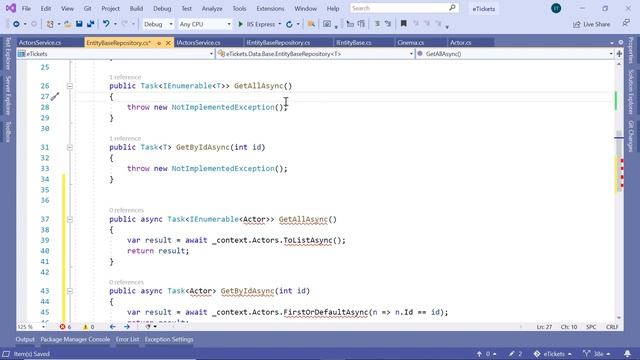Click the bookmark toolbar icon
Screen dimensions: 640x360
pos(404,24)
